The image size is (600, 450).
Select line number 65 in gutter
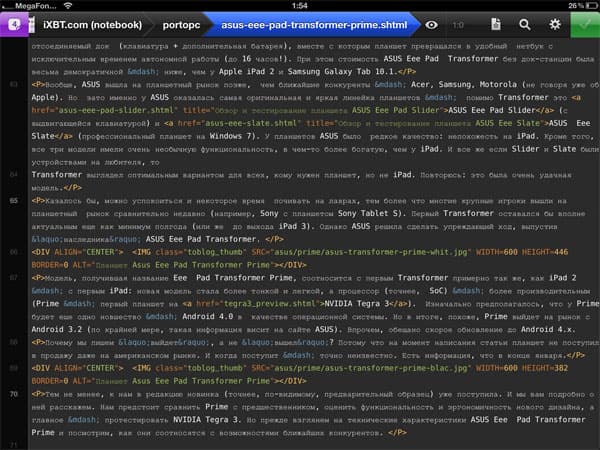click(14, 201)
